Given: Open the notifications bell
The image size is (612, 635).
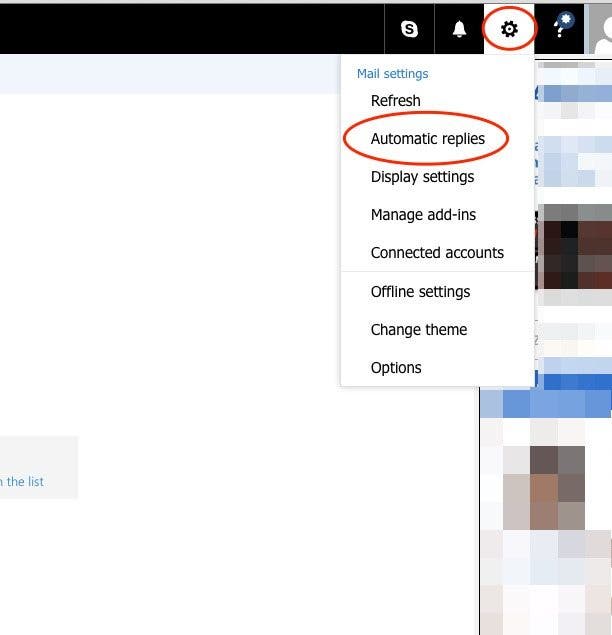Looking at the screenshot, I should (x=459, y=29).
